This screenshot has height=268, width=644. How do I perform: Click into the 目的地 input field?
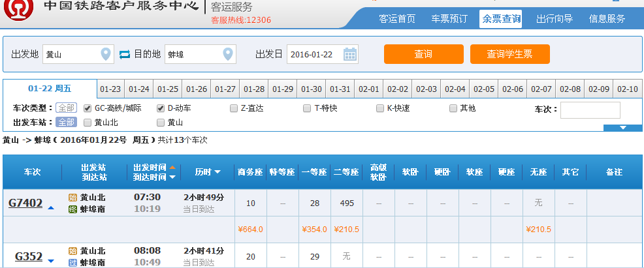pyautogui.click(x=201, y=54)
